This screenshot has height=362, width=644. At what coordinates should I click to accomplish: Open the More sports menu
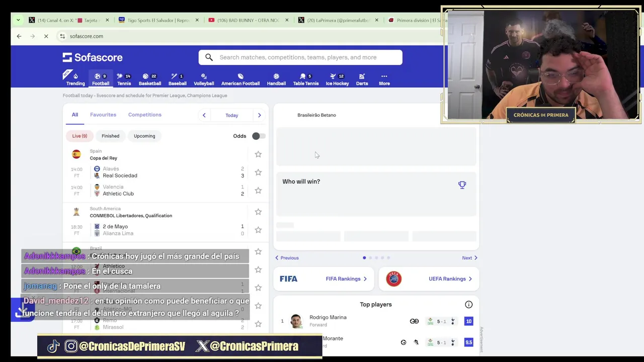pyautogui.click(x=384, y=79)
